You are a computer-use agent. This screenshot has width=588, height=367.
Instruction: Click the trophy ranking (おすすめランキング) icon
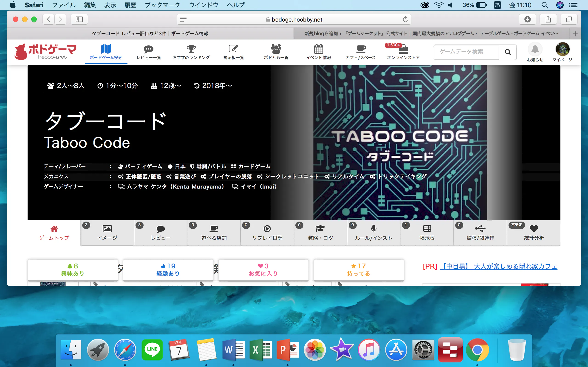191,49
